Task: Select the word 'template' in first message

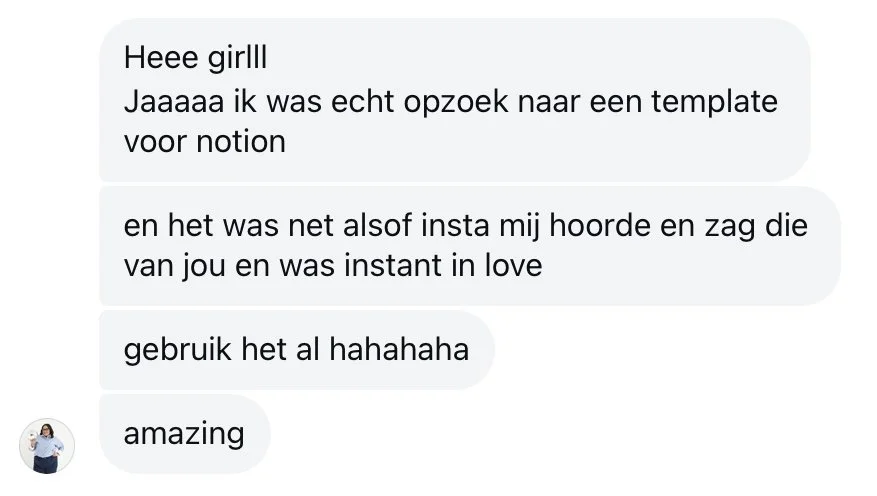Action: click(x=714, y=103)
